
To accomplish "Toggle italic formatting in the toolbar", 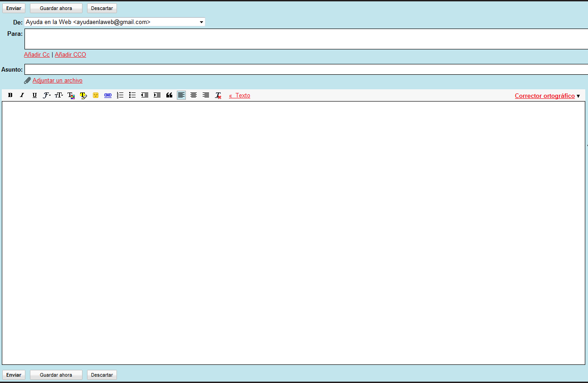I will [22, 95].
